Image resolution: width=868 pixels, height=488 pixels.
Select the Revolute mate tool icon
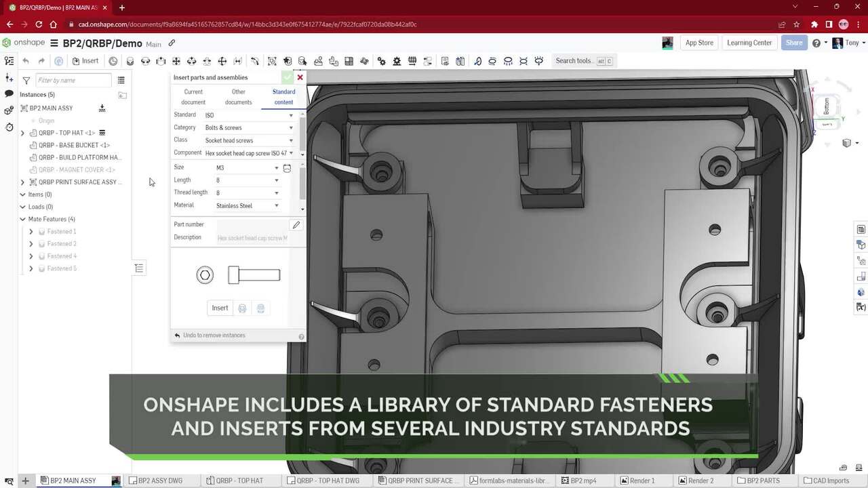point(146,61)
